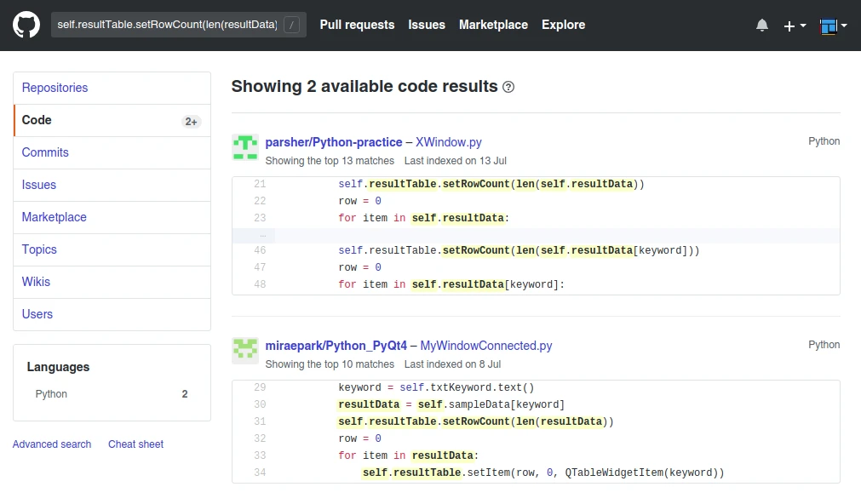Screen dimensions: 861x504
Task: Open the Advanced search link
Action: pyautogui.click(x=52, y=444)
